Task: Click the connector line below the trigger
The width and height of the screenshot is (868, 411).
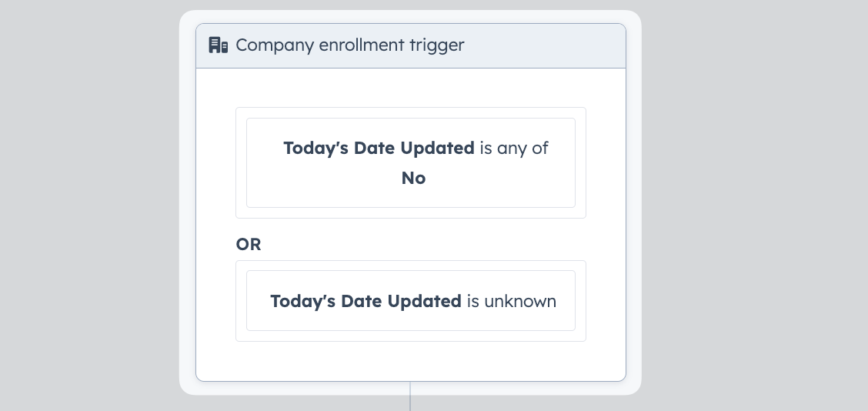Action: tap(410, 396)
